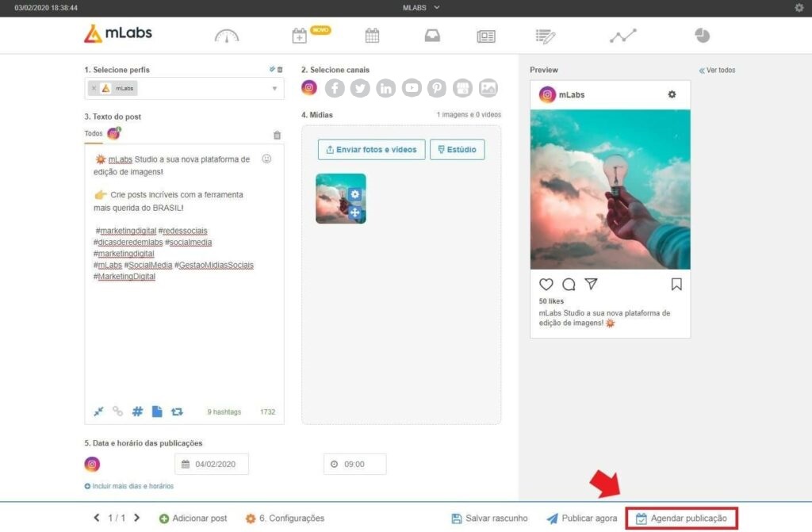Toggle the Pinterest channel
Viewport: 812px width, 532px height.
point(437,88)
